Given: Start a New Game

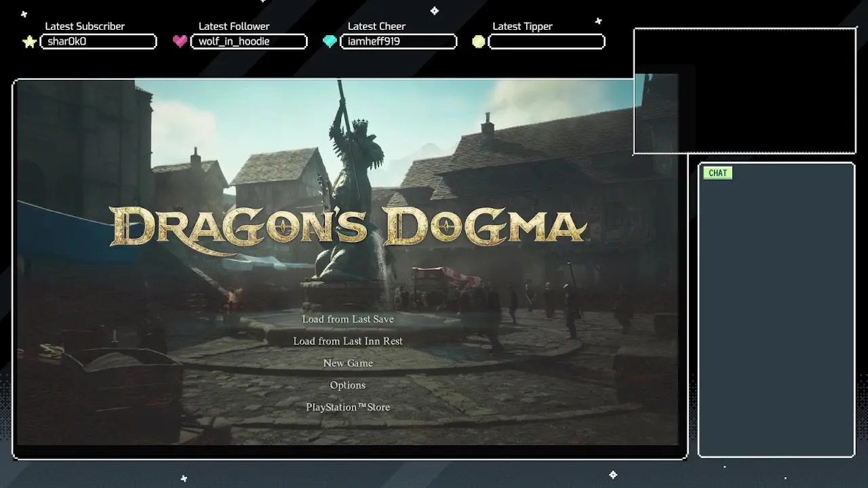Looking at the screenshot, I should [348, 363].
